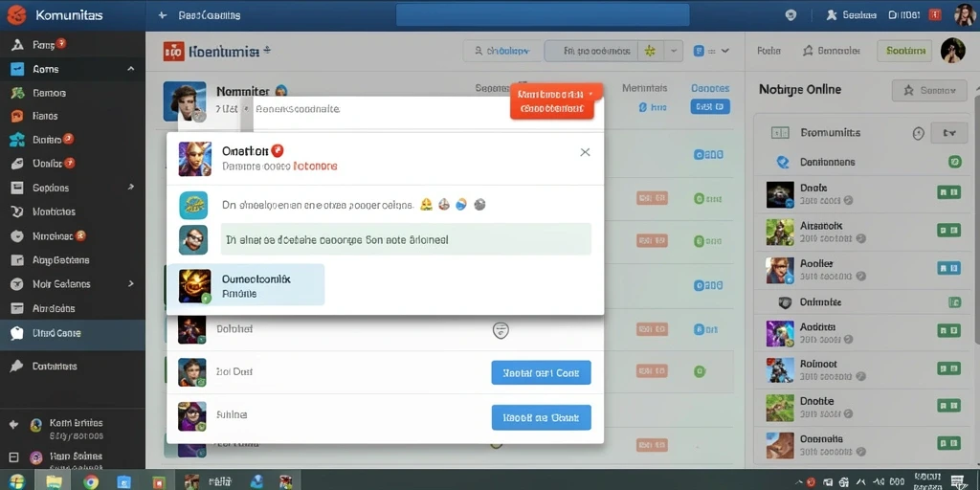Collapse the Goms section in the sidebar
Image resolution: width=980 pixels, height=490 pixels.
point(130,69)
